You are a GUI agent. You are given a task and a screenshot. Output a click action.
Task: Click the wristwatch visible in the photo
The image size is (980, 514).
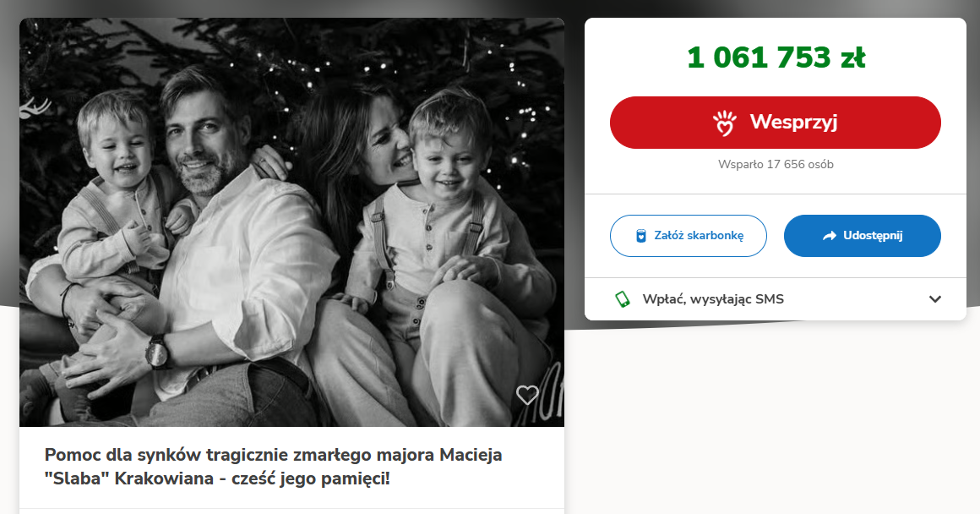[x=157, y=352]
